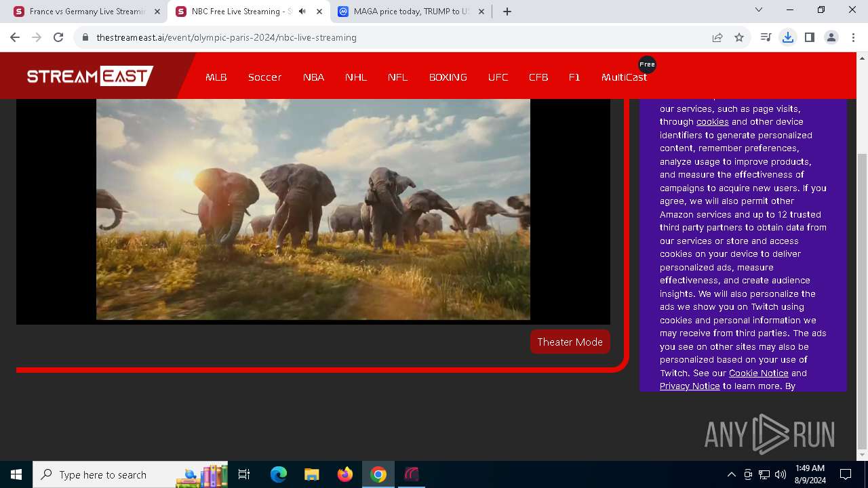Viewport: 868px width, 488px height.
Task: Open Chrome downloads icon
Action: pos(788,37)
